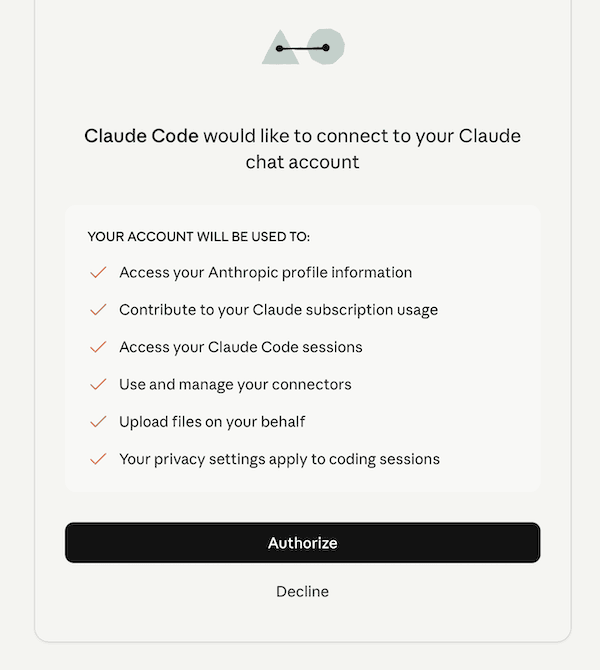The height and width of the screenshot is (670, 600).
Task: Click checkmark beside Upload files item
Action: point(98,422)
